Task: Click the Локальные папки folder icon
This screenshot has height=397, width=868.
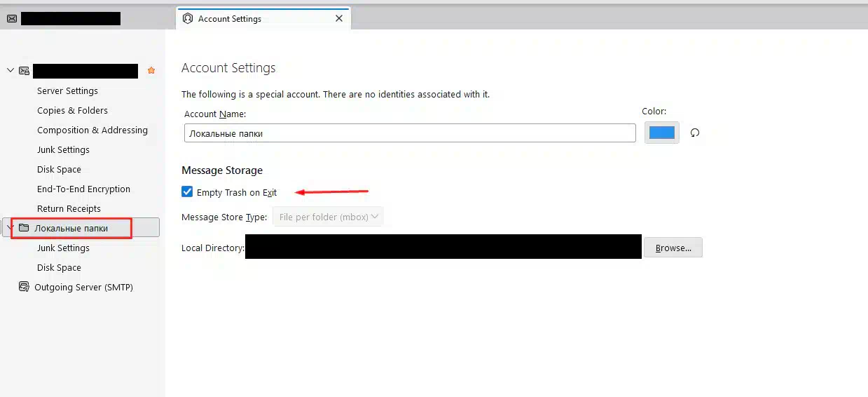Action: 24,228
